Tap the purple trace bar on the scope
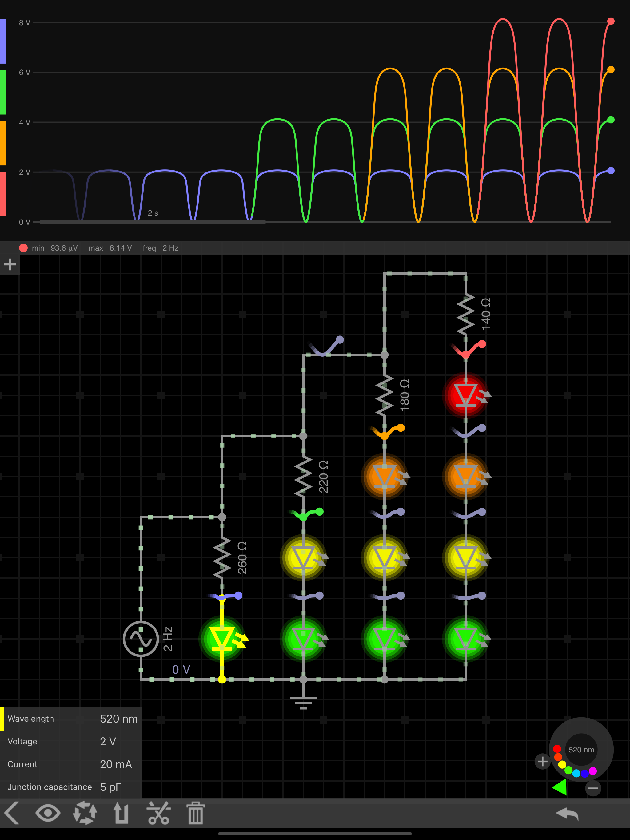The height and width of the screenshot is (840, 630). [3, 41]
